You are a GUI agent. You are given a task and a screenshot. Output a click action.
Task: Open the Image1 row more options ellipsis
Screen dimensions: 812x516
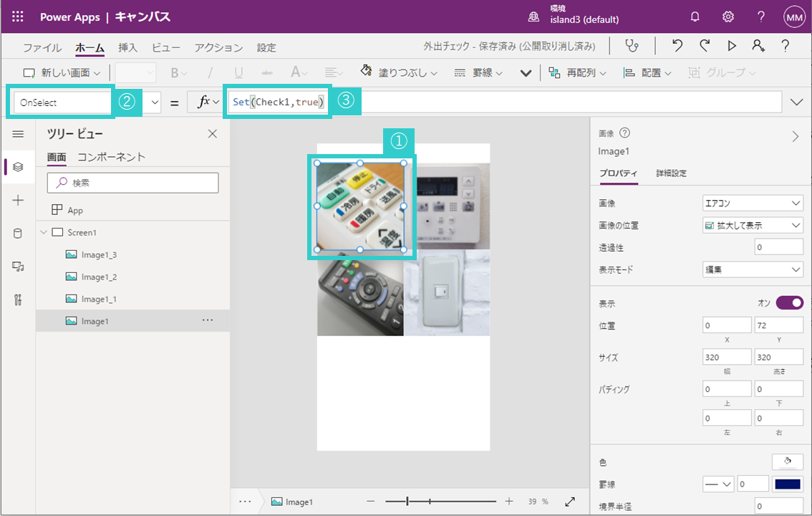click(208, 320)
